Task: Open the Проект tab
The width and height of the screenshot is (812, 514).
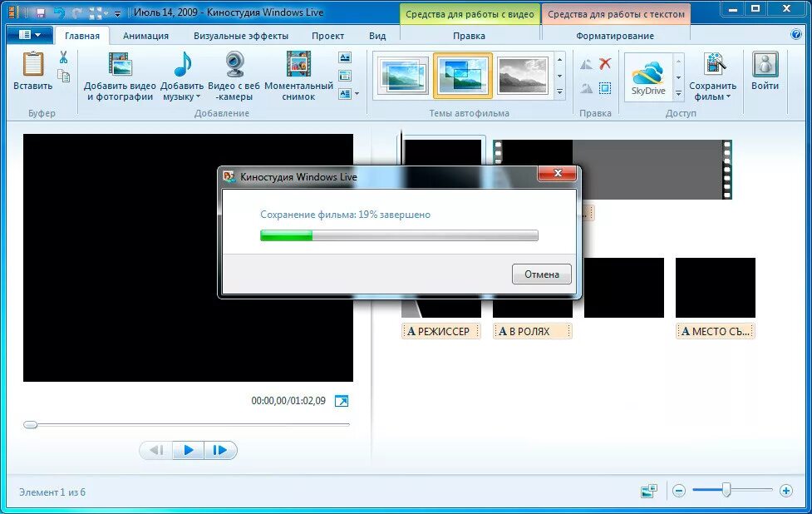Action: [x=327, y=36]
